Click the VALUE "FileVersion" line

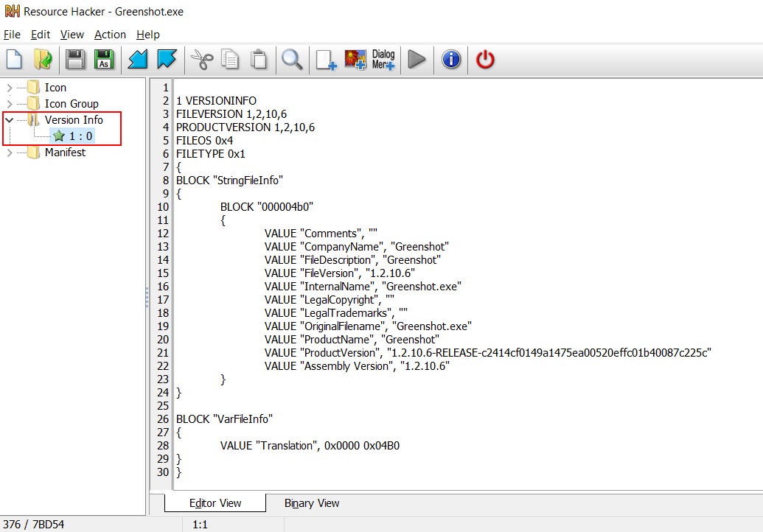(x=340, y=273)
